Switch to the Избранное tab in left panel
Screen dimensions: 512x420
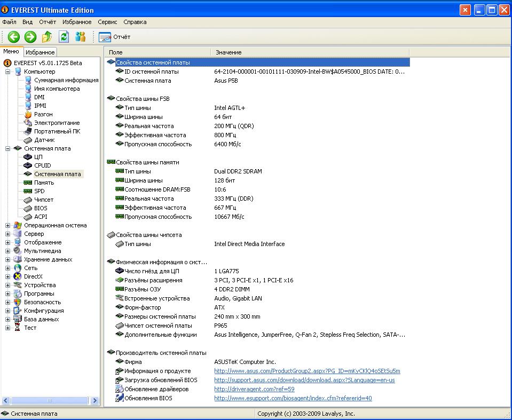(x=40, y=52)
